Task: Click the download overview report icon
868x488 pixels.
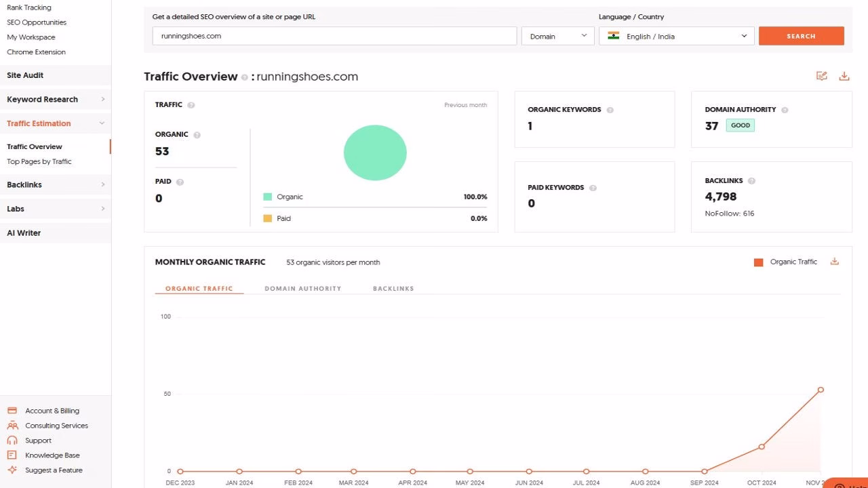Action: click(844, 76)
